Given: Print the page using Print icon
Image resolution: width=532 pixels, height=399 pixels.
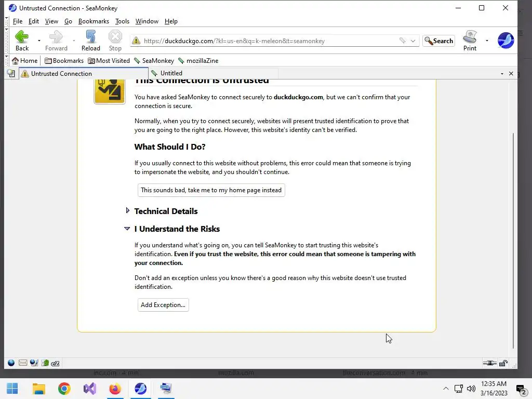Looking at the screenshot, I should click(470, 41).
